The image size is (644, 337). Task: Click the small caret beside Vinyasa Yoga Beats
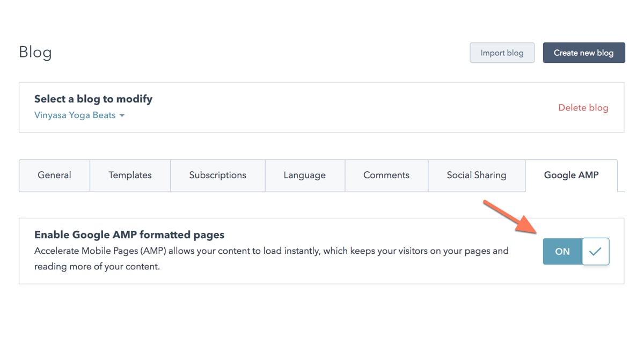(122, 115)
